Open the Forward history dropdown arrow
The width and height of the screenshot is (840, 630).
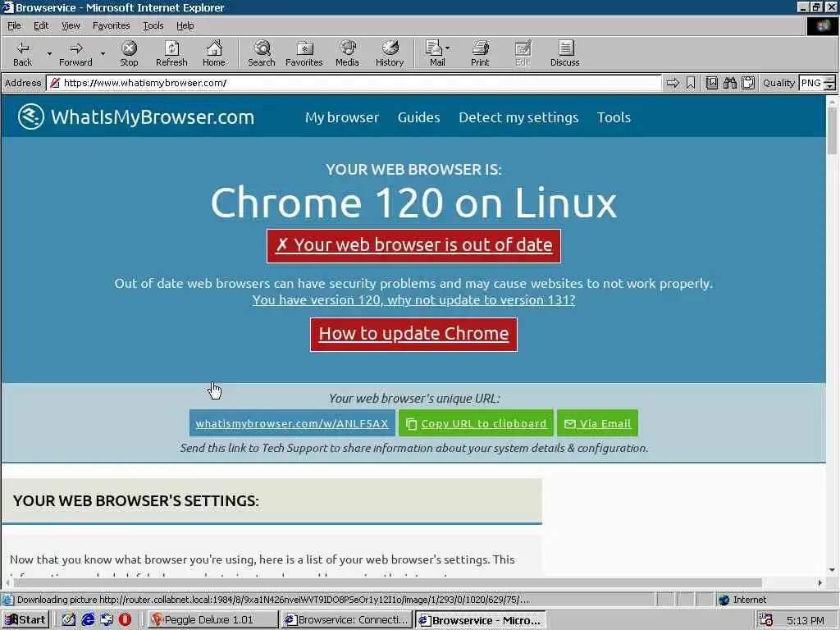(103, 53)
